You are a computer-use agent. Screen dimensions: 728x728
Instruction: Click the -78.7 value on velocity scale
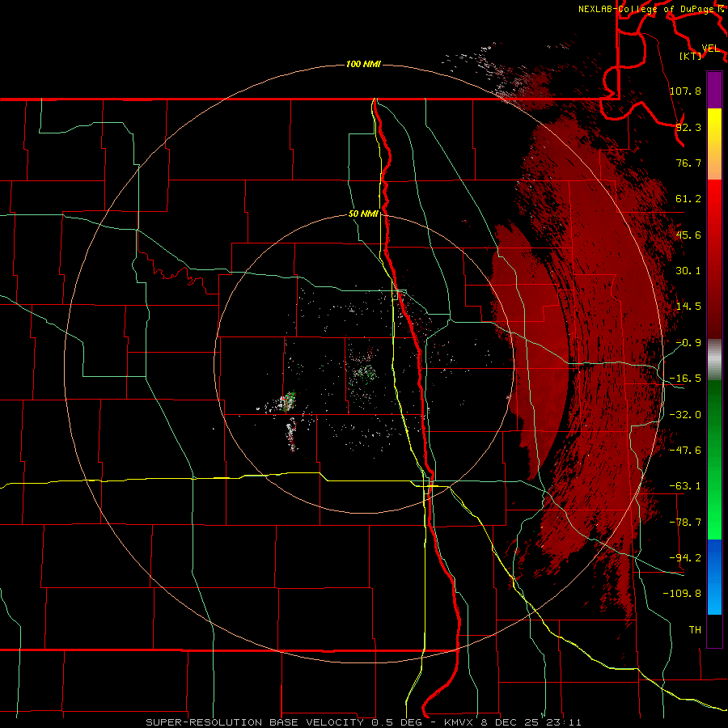click(685, 523)
